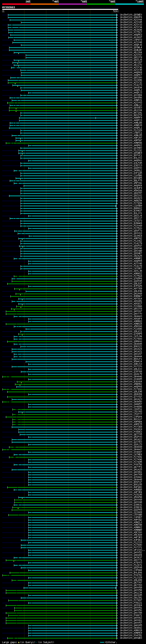Select the UniRef100_Q9ZSJ5 label

(x=131, y=60)
